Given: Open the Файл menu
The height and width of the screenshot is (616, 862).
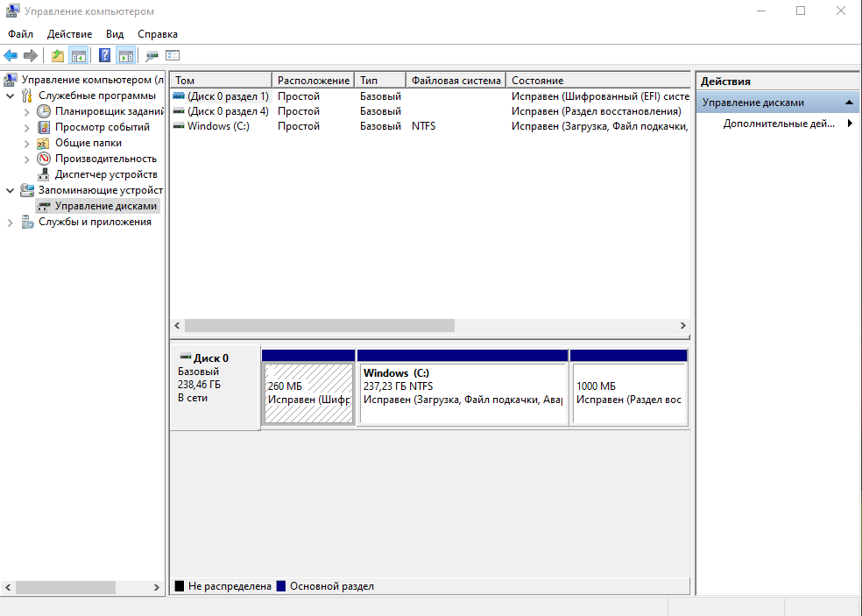Looking at the screenshot, I should pyautogui.click(x=20, y=34).
